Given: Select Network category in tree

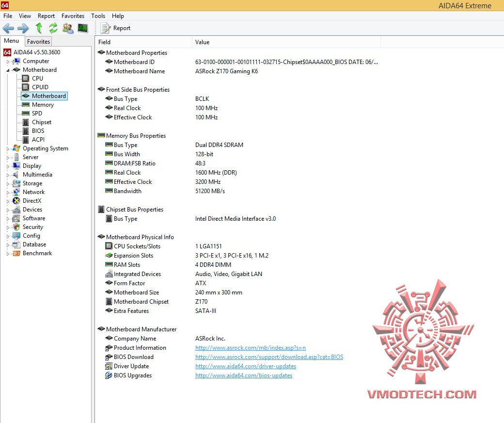Looking at the screenshot, I should 33,192.
